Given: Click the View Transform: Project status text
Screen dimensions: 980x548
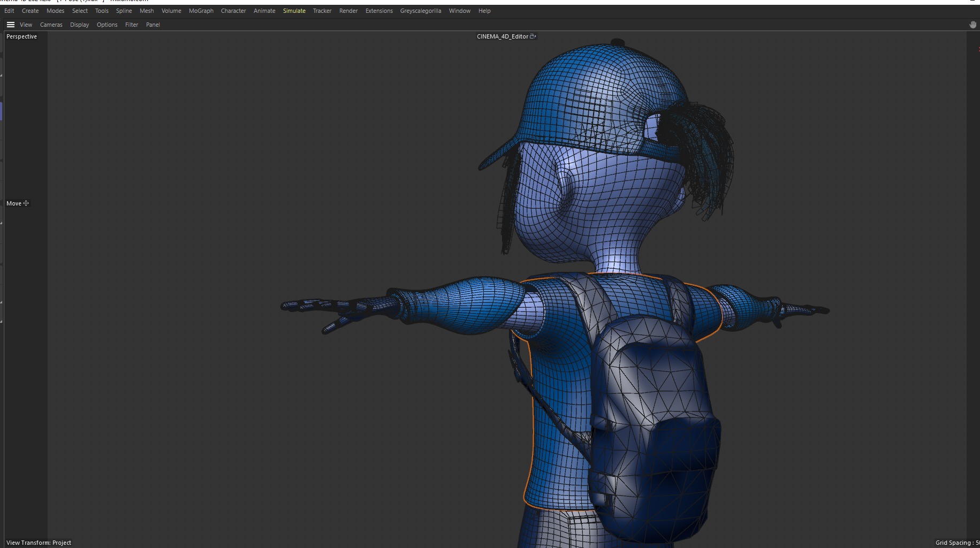Looking at the screenshot, I should click(39, 543).
